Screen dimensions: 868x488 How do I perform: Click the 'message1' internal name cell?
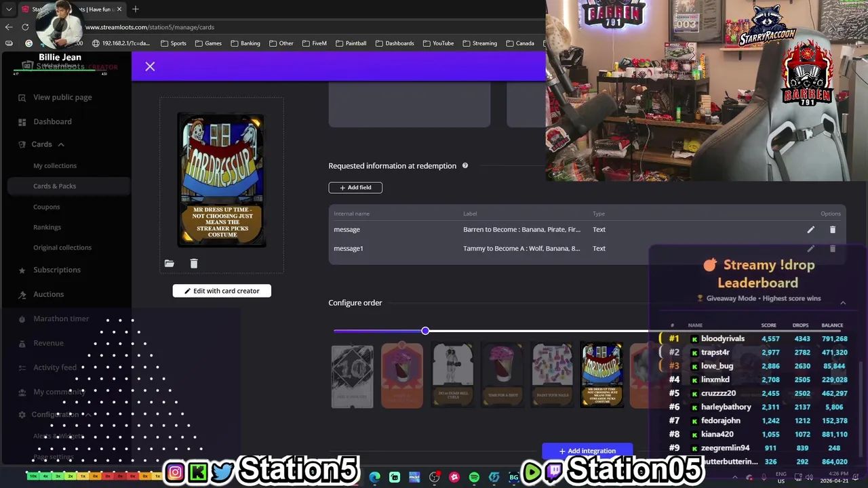(349, 249)
